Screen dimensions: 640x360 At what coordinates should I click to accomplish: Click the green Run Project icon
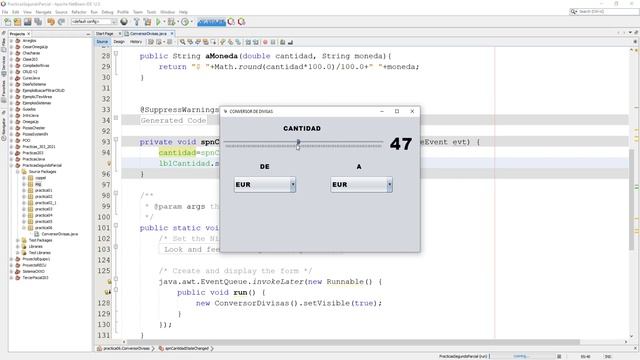point(158,22)
